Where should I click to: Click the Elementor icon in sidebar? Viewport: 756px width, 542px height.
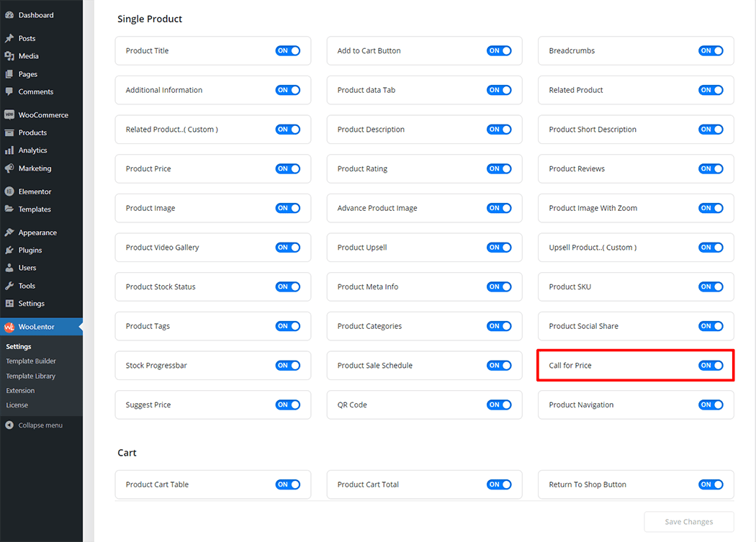(9, 191)
